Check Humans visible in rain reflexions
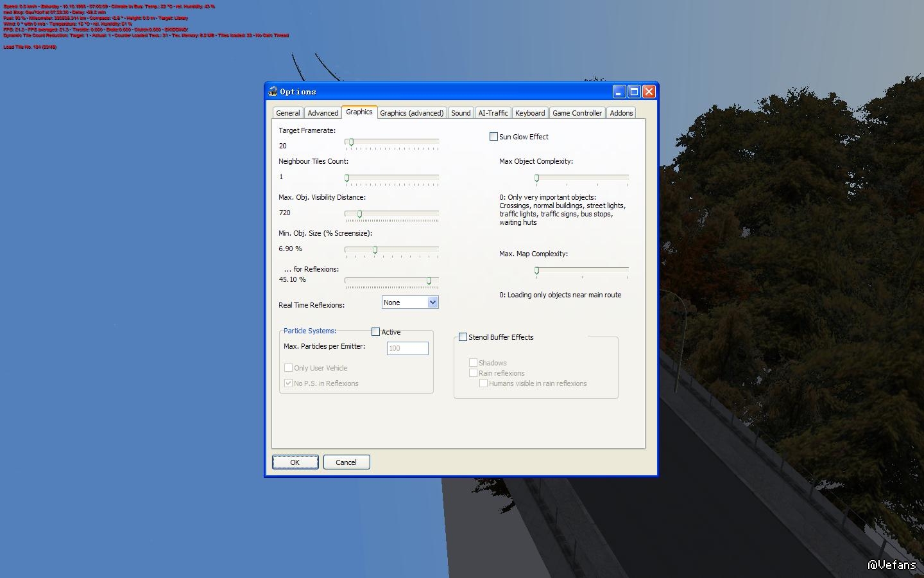The height and width of the screenshot is (578, 924). [483, 383]
